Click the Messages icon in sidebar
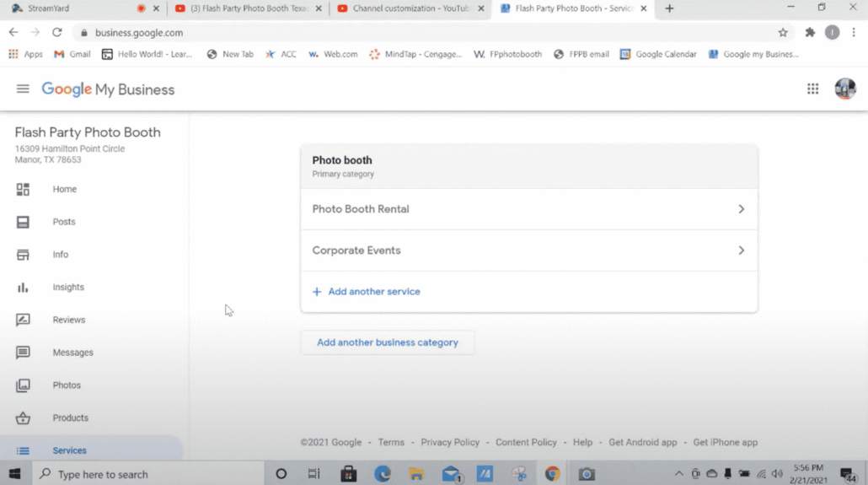The image size is (868, 485). click(23, 353)
